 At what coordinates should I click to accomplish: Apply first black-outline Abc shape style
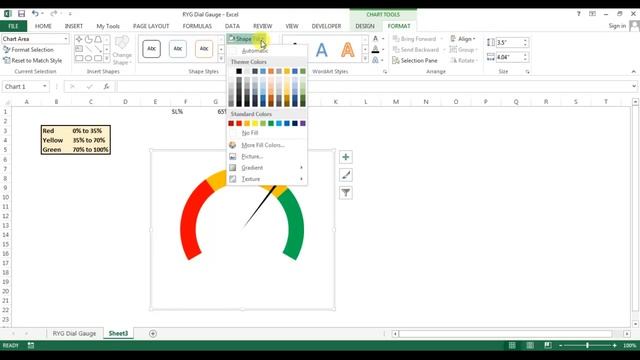pos(151,49)
